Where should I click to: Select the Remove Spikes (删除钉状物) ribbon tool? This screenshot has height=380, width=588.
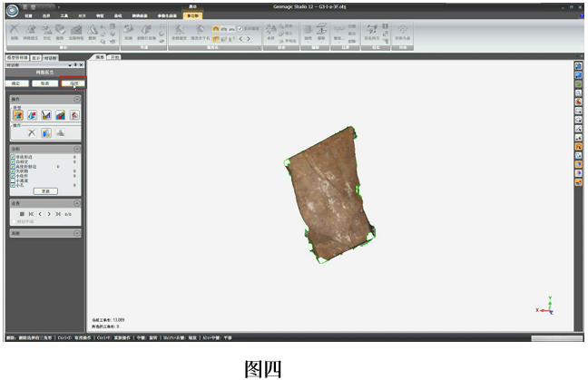(x=147, y=32)
